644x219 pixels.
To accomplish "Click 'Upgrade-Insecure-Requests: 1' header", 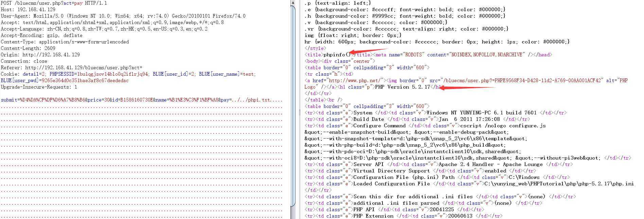I will coord(39,87).
